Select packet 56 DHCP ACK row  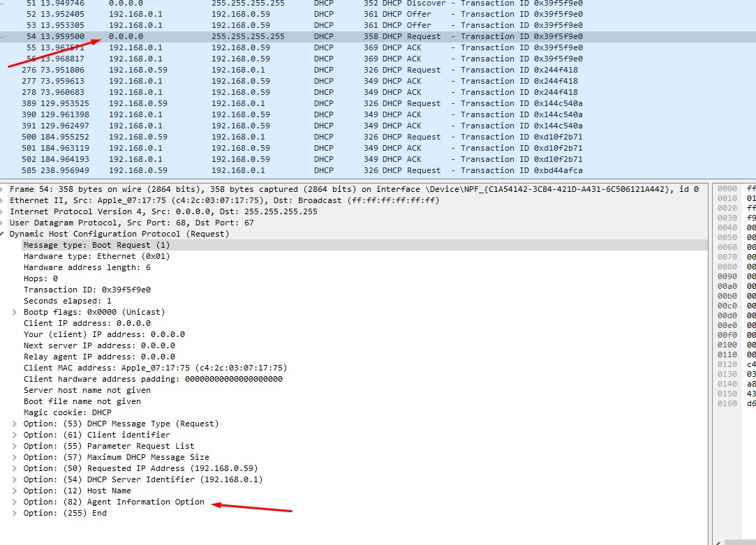378,59
